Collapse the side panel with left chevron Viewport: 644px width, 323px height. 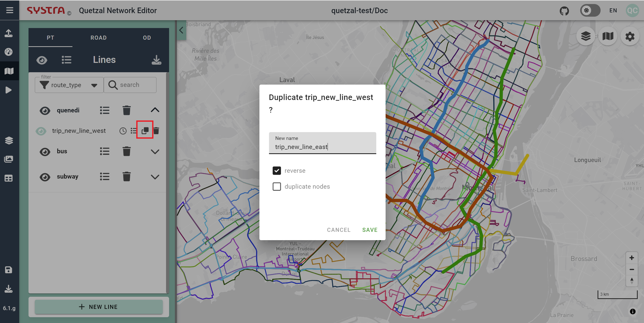(x=181, y=30)
